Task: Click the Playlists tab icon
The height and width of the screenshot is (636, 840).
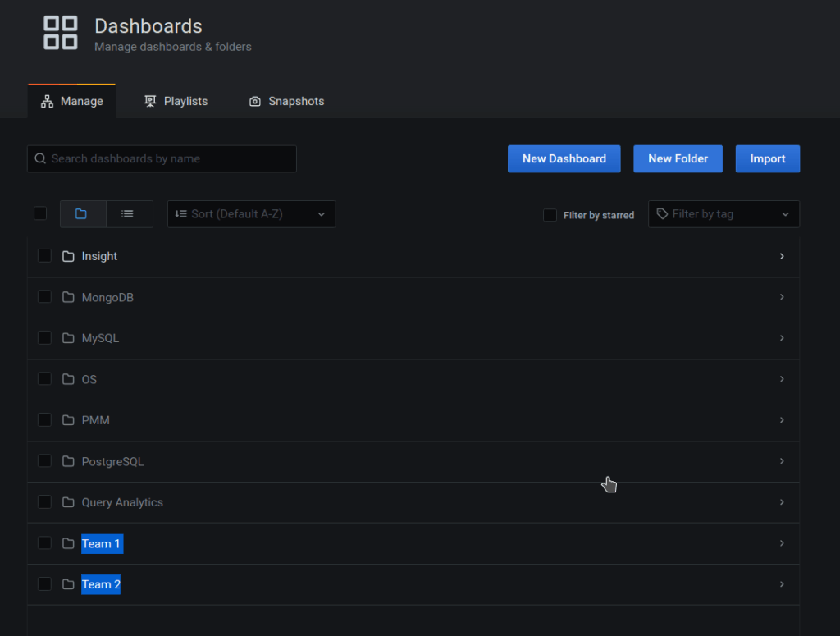Action: pyautogui.click(x=149, y=101)
